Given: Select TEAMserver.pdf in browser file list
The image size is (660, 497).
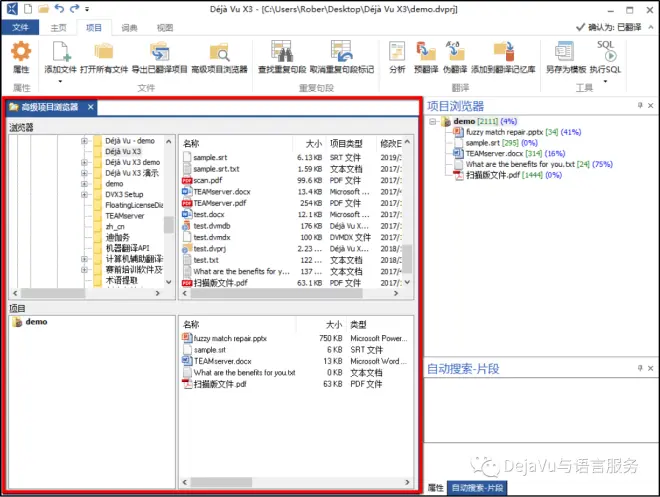Looking at the screenshot, I should pyautogui.click(x=220, y=203).
